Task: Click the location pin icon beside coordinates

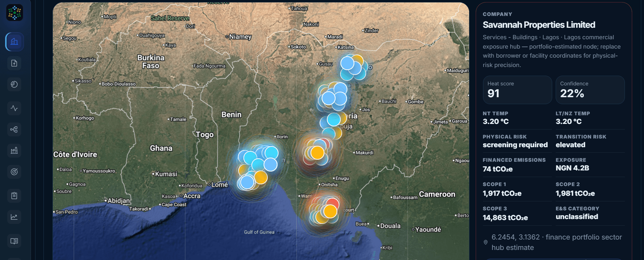Action: click(x=486, y=242)
